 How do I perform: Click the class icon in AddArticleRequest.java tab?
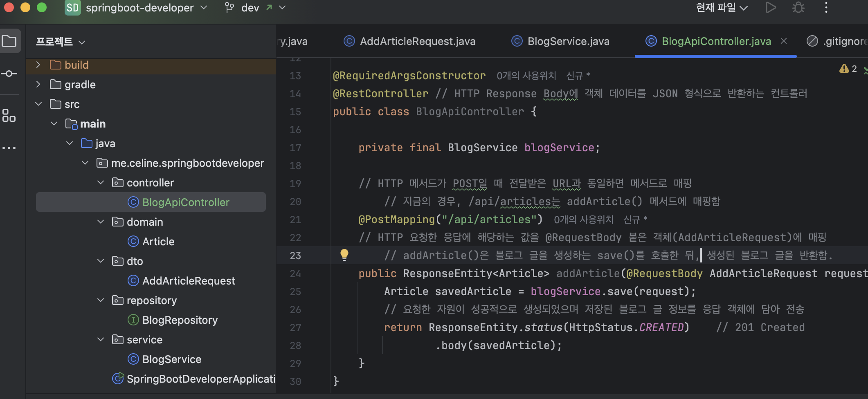click(x=349, y=41)
